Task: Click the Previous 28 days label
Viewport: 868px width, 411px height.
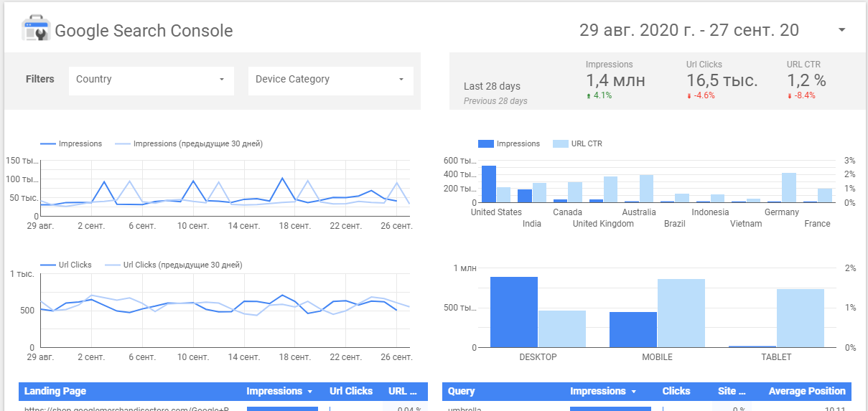Action: coord(495,101)
